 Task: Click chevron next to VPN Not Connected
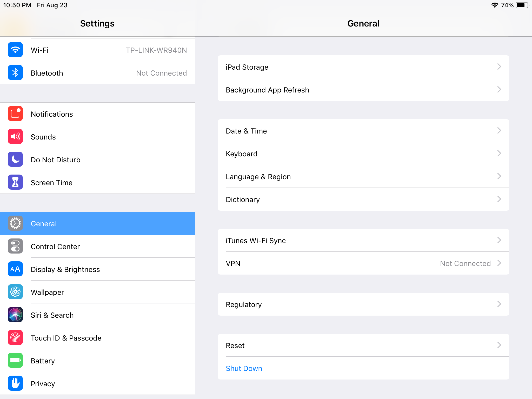coord(499,263)
